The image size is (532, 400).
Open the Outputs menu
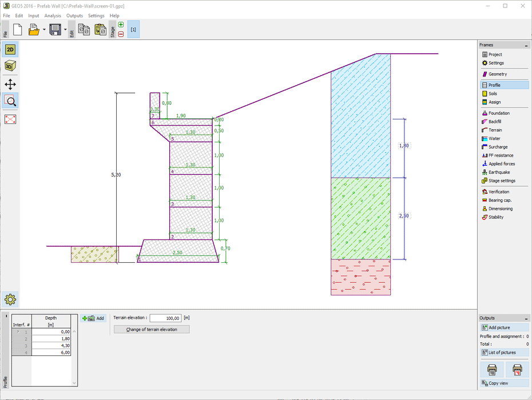(74, 15)
